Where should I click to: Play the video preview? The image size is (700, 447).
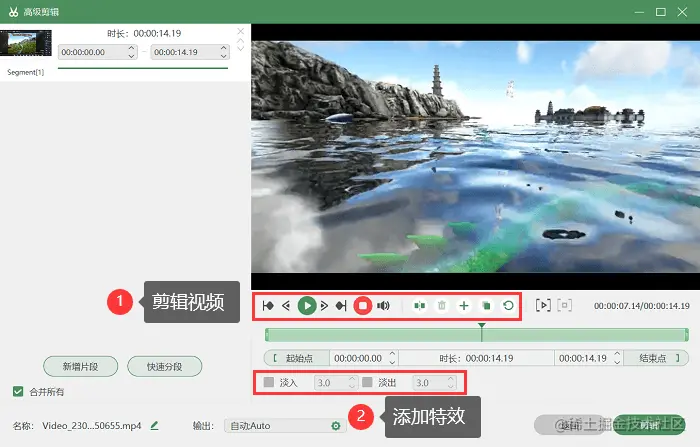307,306
